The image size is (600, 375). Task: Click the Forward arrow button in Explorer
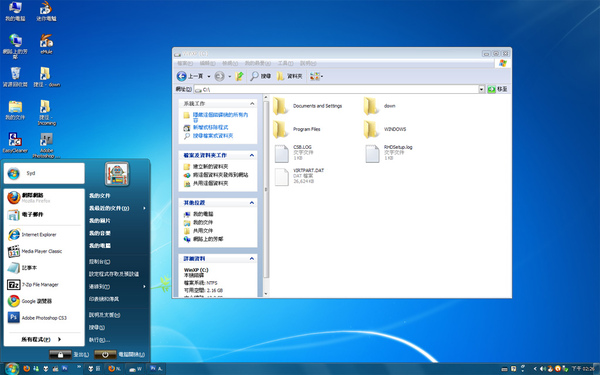(x=219, y=76)
